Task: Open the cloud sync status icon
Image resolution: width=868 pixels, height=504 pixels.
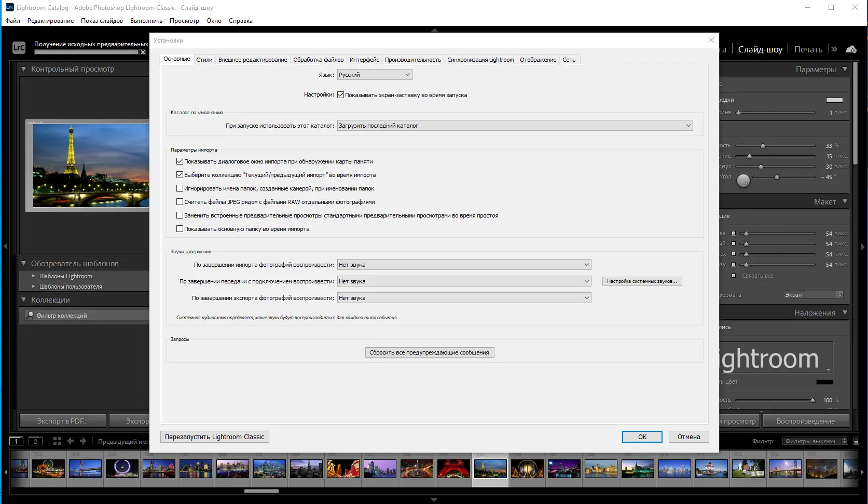Action: 851,49
